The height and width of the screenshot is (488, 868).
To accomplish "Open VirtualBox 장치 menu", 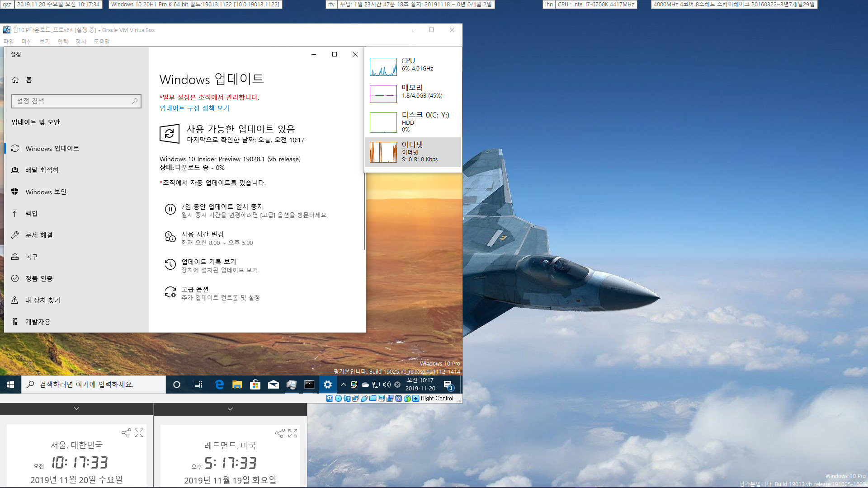I will (81, 42).
